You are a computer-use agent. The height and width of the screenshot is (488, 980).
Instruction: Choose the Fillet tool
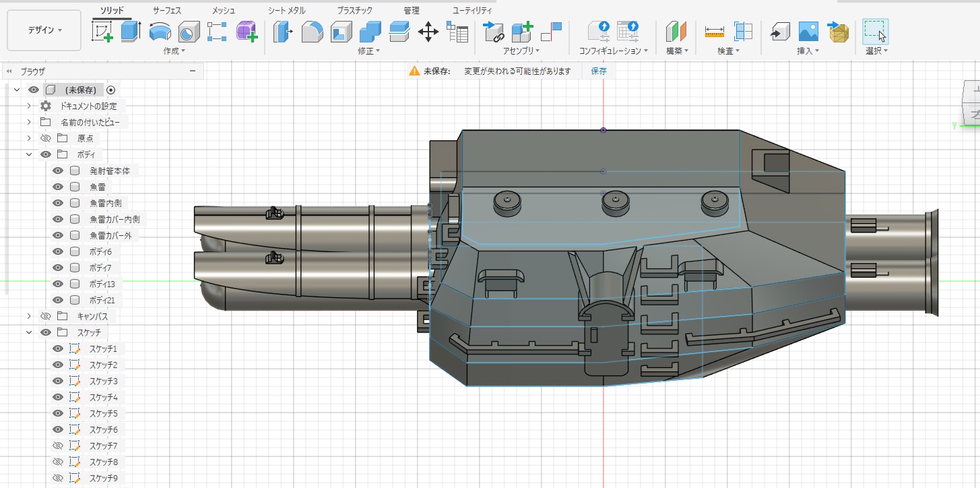[x=312, y=32]
